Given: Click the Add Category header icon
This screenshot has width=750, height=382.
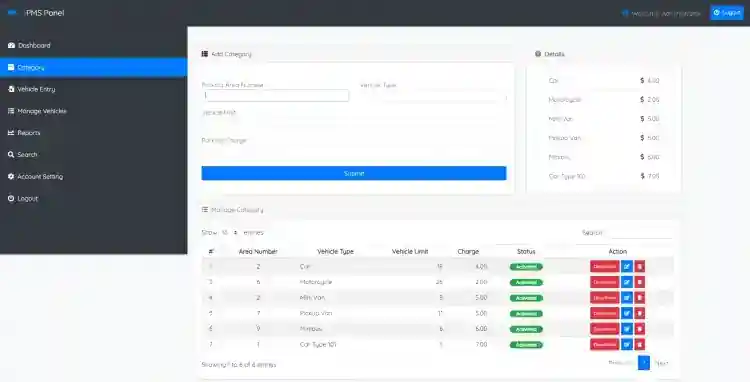Looking at the screenshot, I should tap(205, 54).
